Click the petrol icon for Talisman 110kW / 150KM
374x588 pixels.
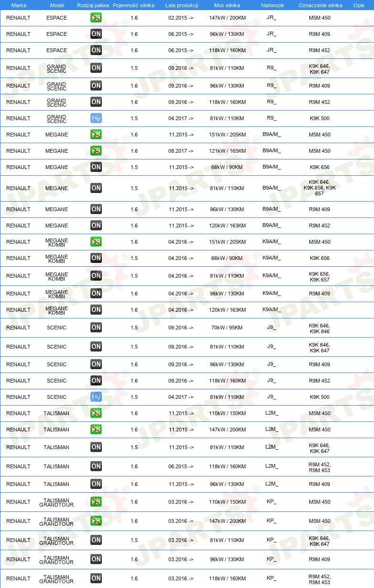(96, 413)
